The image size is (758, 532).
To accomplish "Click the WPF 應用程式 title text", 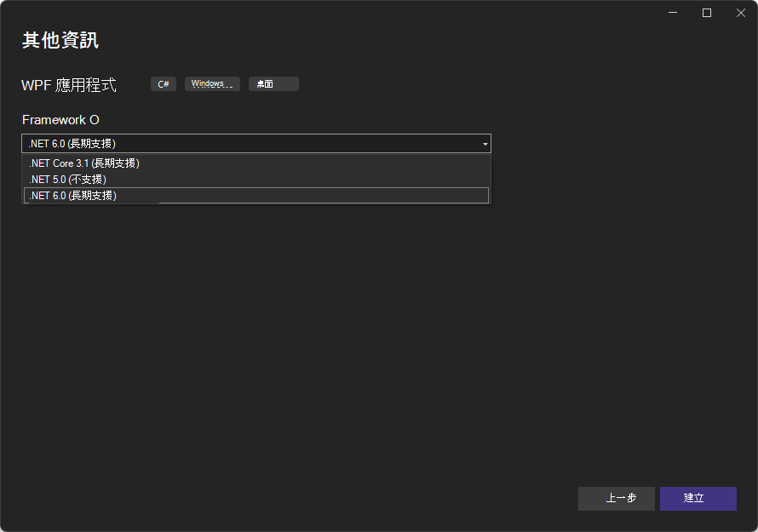I will [69, 85].
